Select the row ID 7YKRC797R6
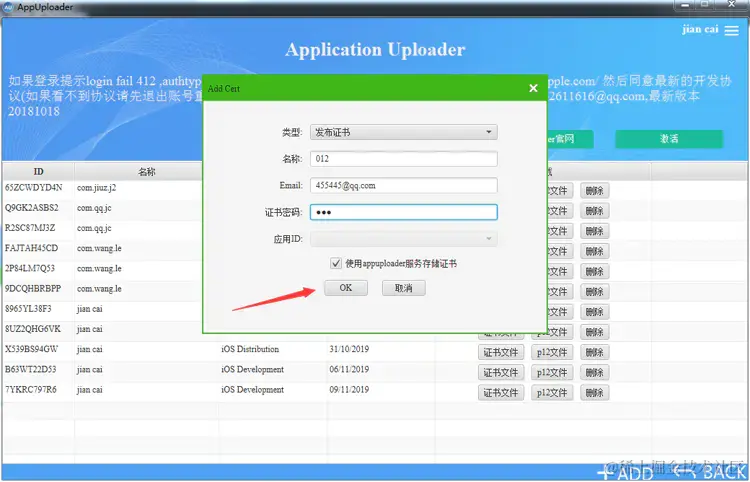 click(31, 390)
